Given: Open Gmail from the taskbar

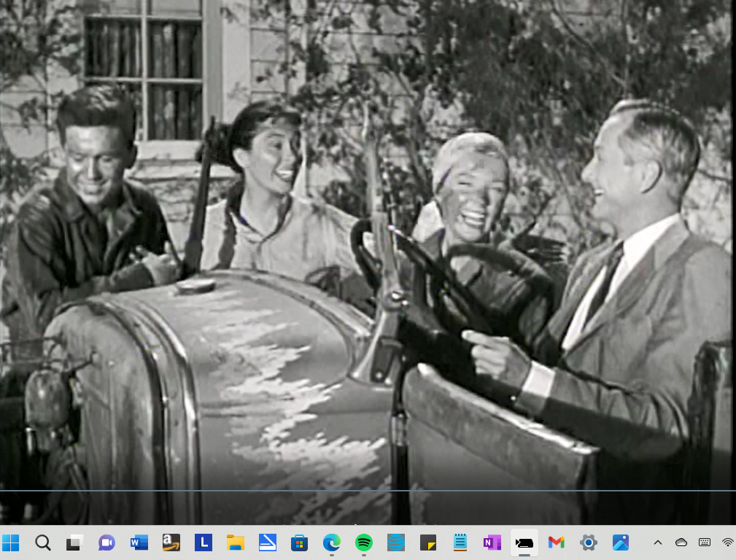Looking at the screenshot, I should (557, 542).
